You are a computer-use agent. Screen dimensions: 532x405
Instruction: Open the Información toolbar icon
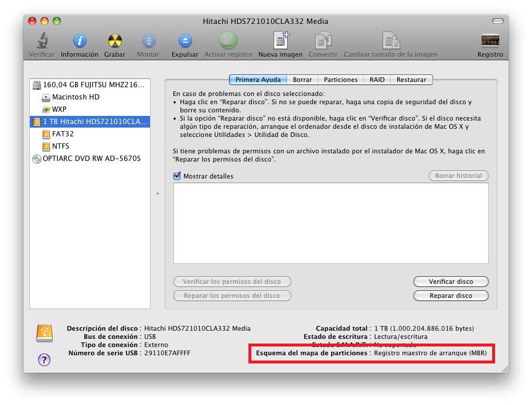pos(80,41)
